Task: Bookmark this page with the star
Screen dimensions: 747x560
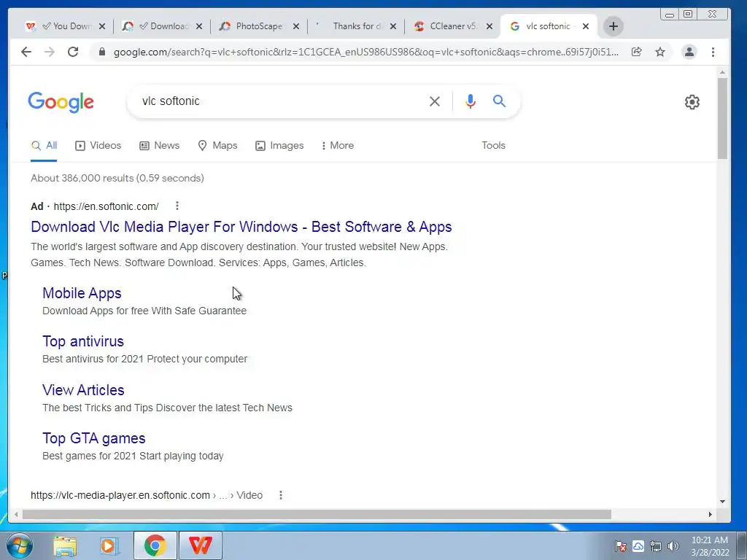Action: pos(659,52)
